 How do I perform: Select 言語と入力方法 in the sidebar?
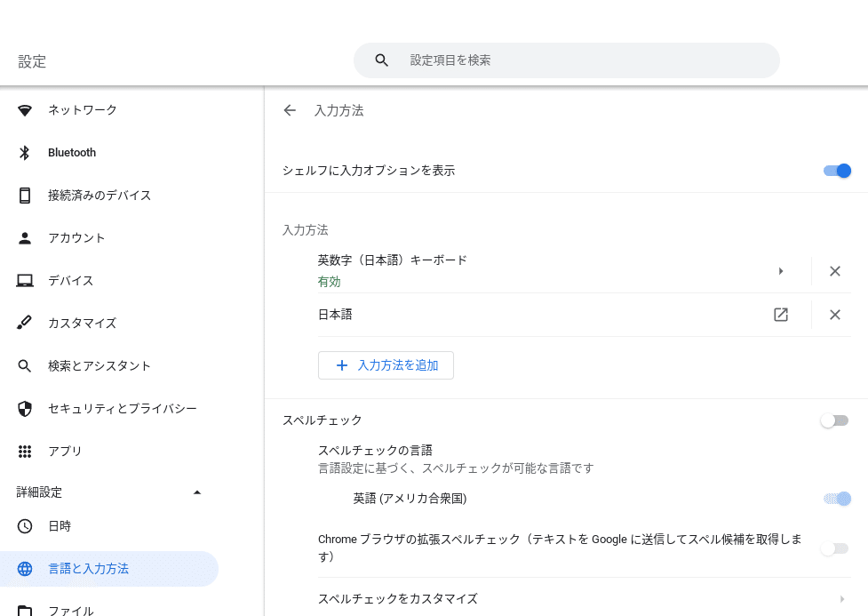coord(109,569)
